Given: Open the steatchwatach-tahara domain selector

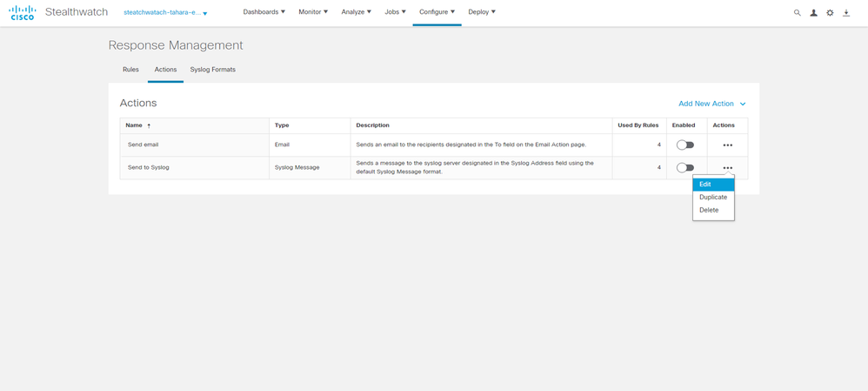Looking at the screenshot, I should (165, 12).
